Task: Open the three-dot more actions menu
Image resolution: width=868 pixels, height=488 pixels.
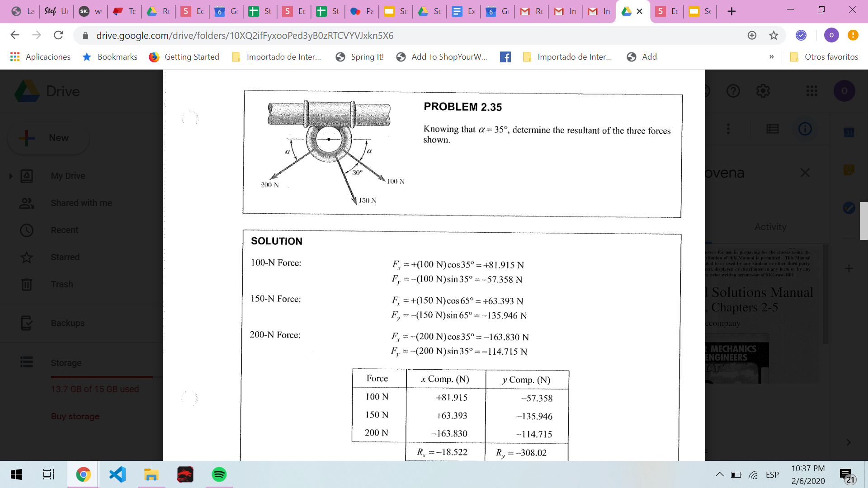Action: tap(728, 129)
